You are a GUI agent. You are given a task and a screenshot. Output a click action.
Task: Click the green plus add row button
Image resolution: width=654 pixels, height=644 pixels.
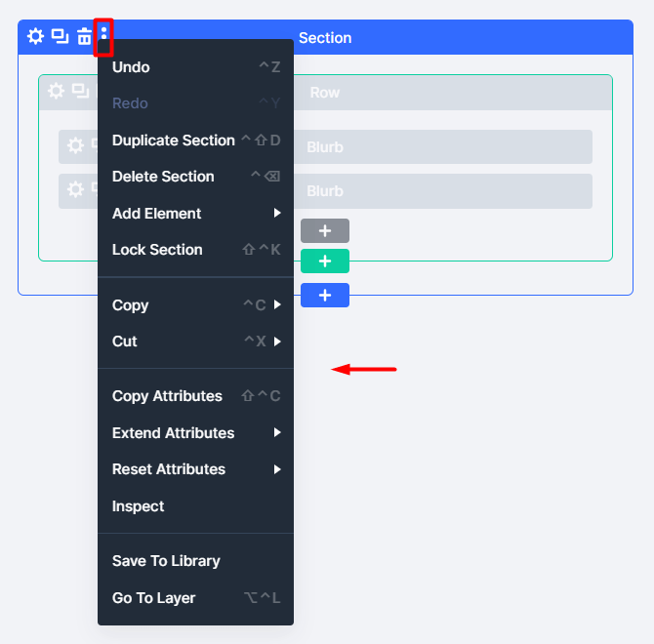tap(325, 262)
